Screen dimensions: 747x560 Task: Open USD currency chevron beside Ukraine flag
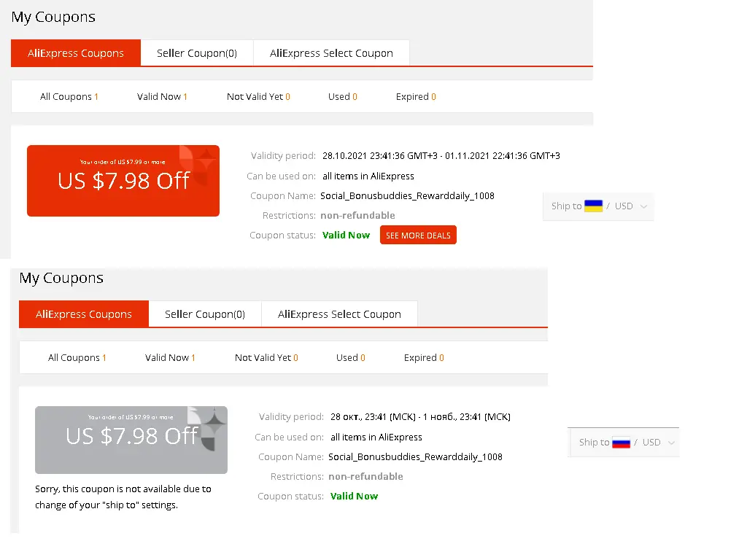coord(643,206)
